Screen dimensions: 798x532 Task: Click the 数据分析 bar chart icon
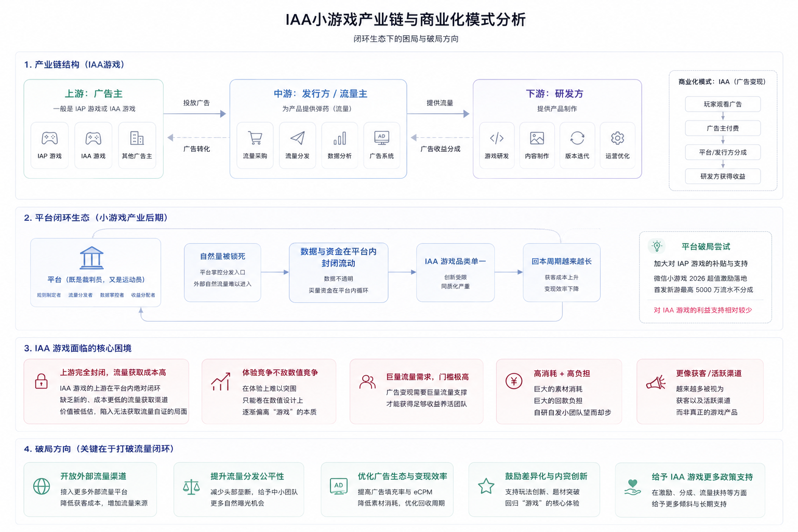coord(339,138)
